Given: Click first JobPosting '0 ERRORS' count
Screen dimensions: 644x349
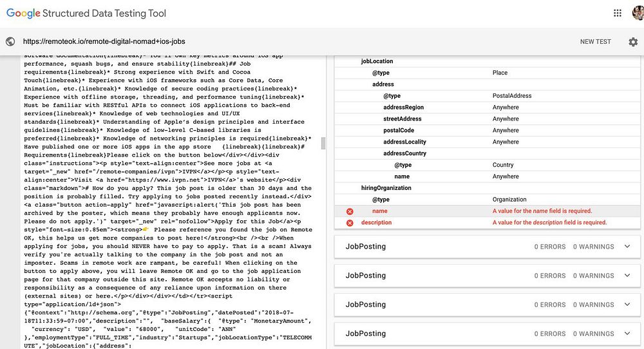Looking at the screenshot, I should coord(550,247).
